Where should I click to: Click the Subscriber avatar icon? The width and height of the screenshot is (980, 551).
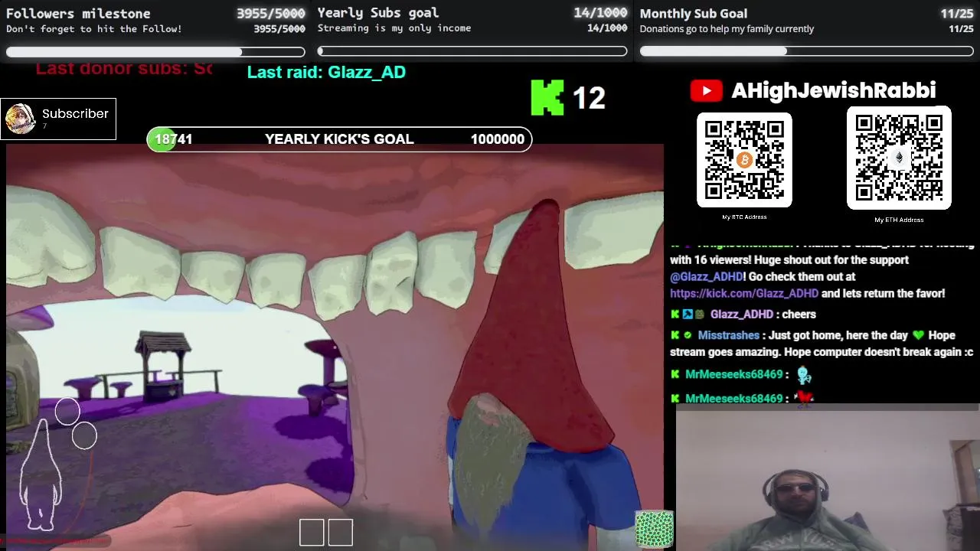coord(20,119)
